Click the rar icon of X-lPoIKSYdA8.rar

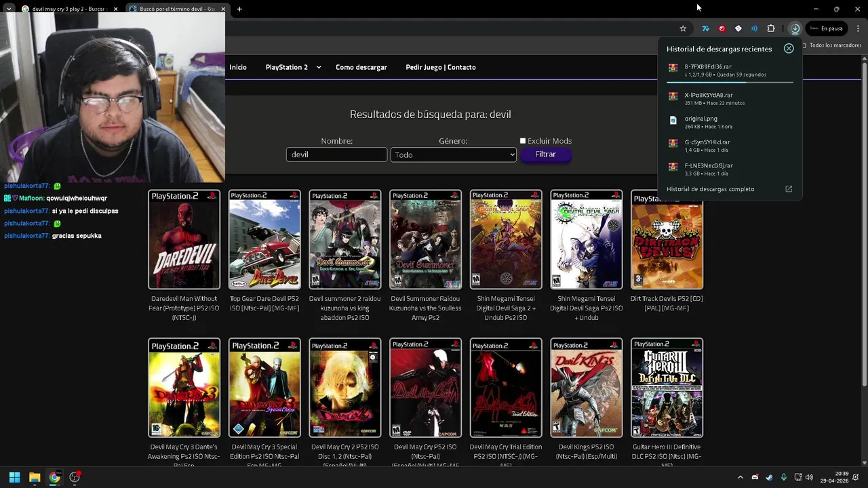coord(673,96)
